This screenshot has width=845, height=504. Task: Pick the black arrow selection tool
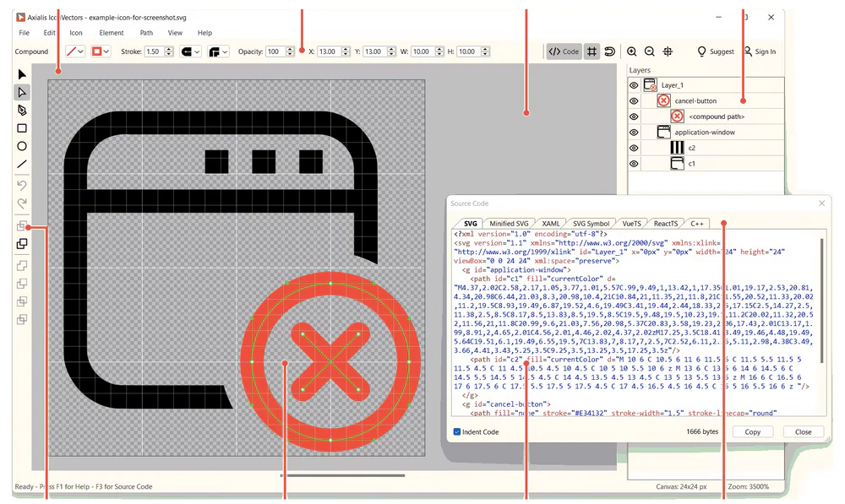coord(22,75)
